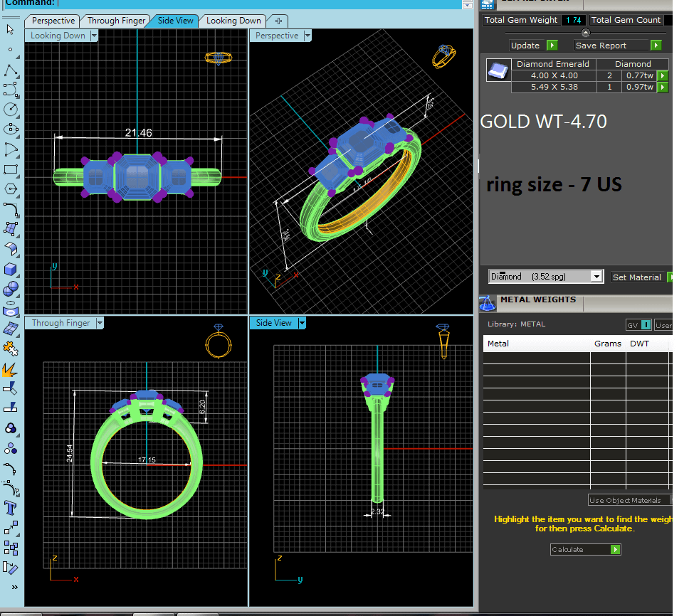Add a new viewport tab with plus
The width and height of the screenshot is (694, 616).
pos(278,21)
